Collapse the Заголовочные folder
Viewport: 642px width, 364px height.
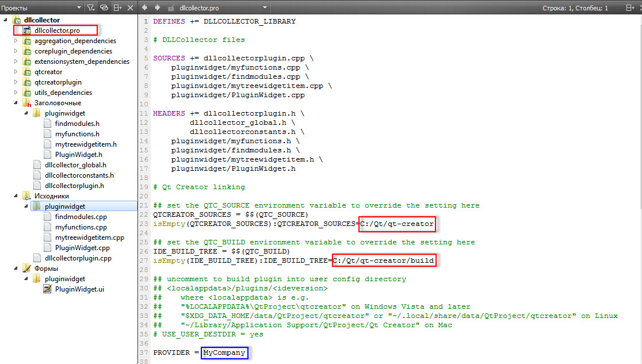coord(16,103)
